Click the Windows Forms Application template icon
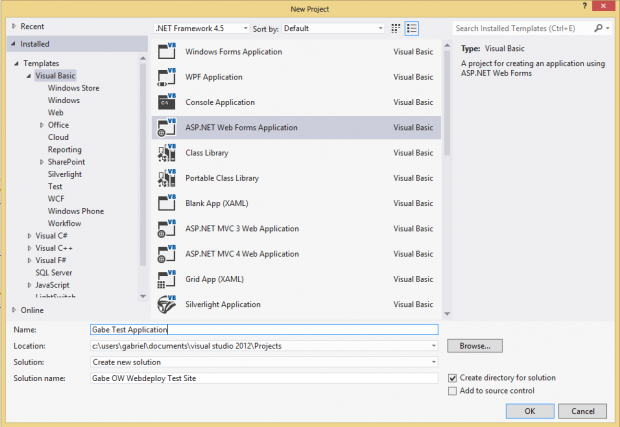The height and width of the screenshot is (427, 620). [166, 51]
